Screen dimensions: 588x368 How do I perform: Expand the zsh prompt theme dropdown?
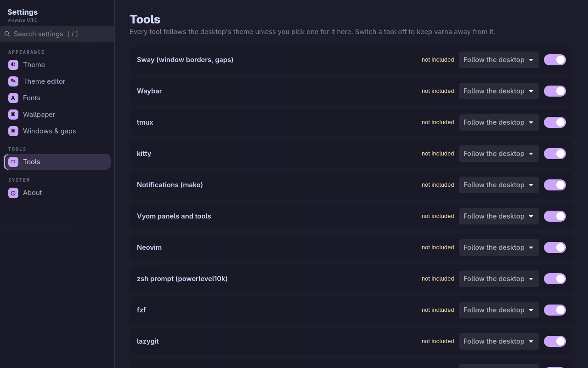(x=499, y=279)
